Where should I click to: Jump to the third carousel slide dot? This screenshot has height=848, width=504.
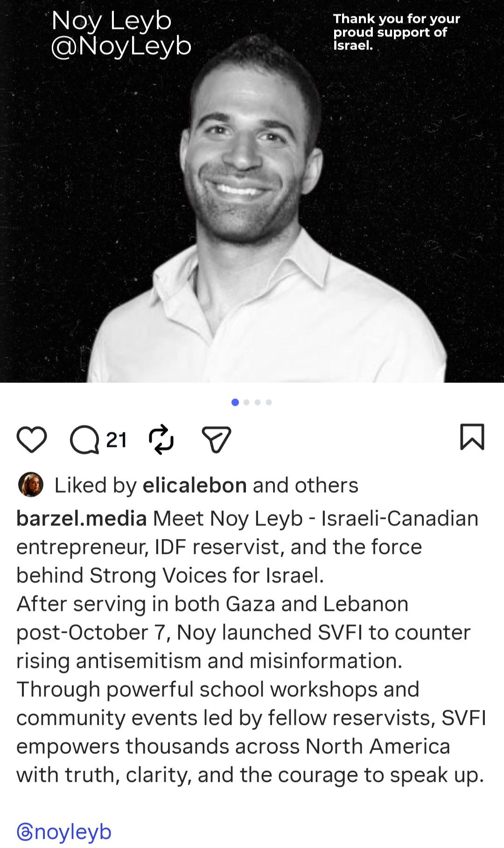pyautogui.click(x=258, y=402)
